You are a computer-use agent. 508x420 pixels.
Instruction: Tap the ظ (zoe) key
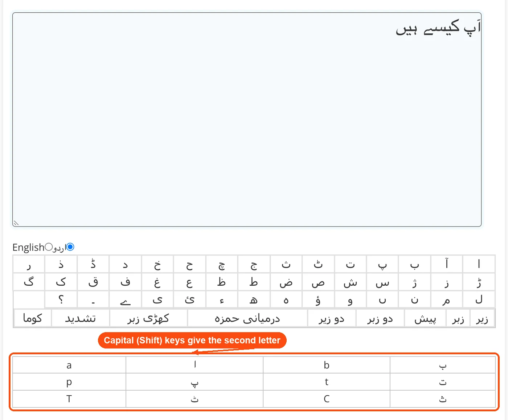point(222,282)
